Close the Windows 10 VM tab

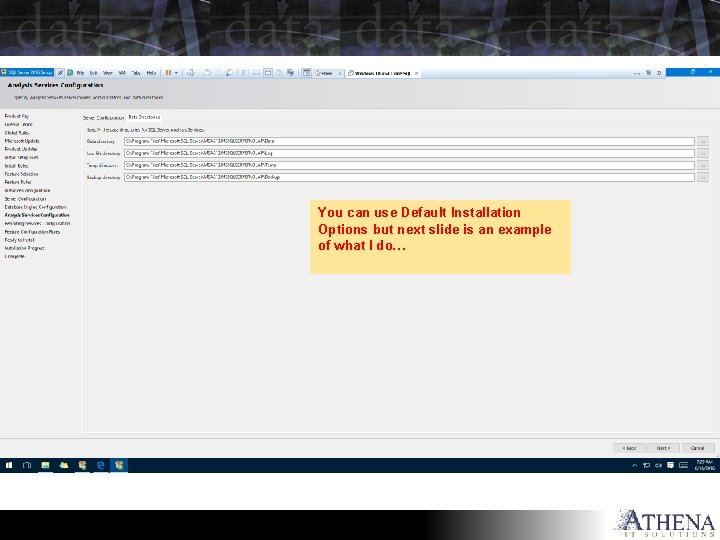(416, 73)
